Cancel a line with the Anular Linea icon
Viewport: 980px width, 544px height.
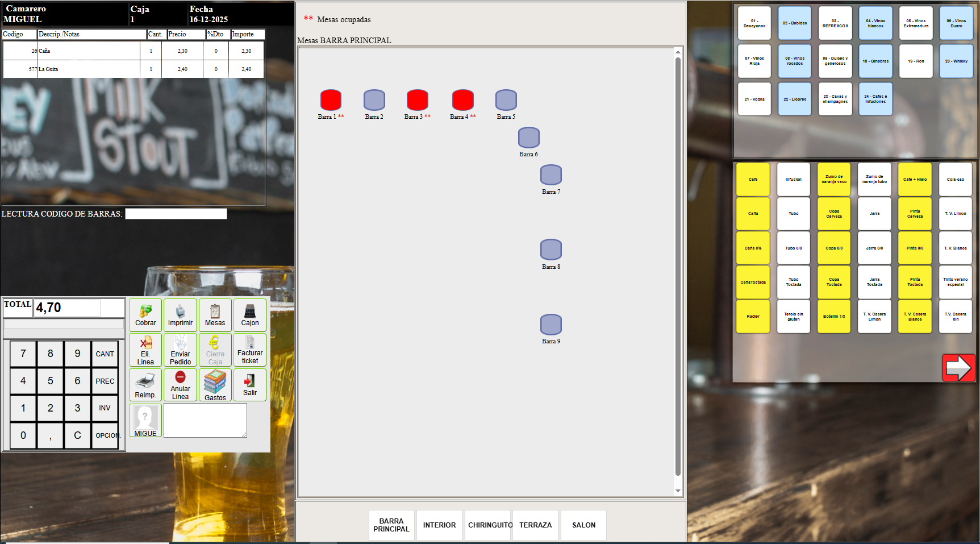tap(180, 385)
